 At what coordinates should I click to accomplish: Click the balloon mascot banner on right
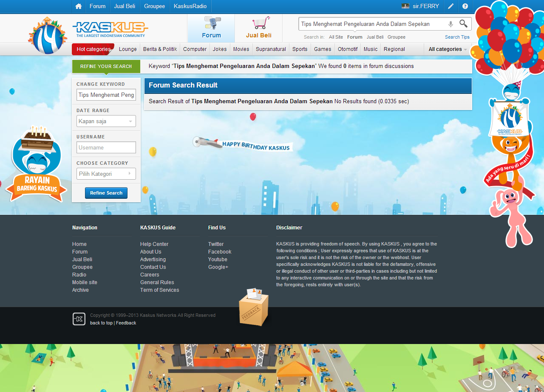(508, 123)
